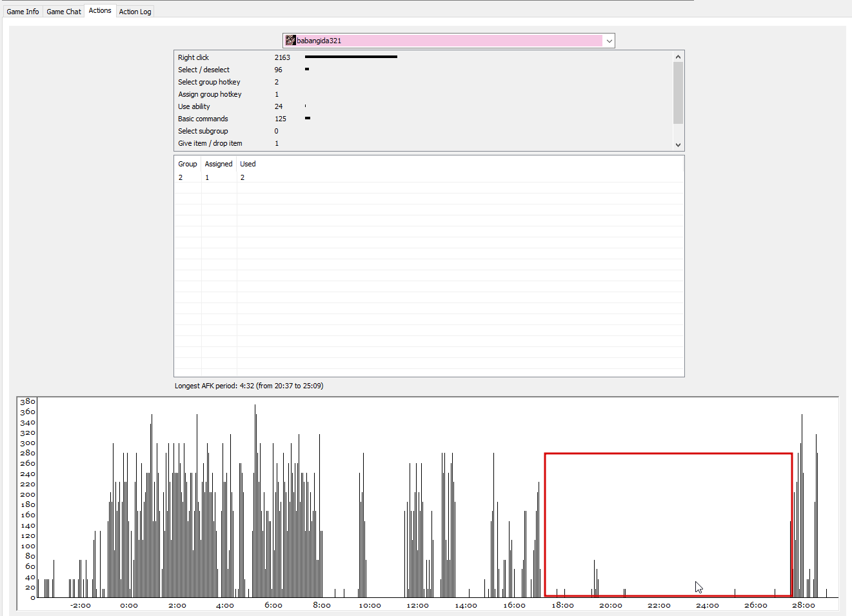Select group 2 row in hotkey table

tap(429, 177)
